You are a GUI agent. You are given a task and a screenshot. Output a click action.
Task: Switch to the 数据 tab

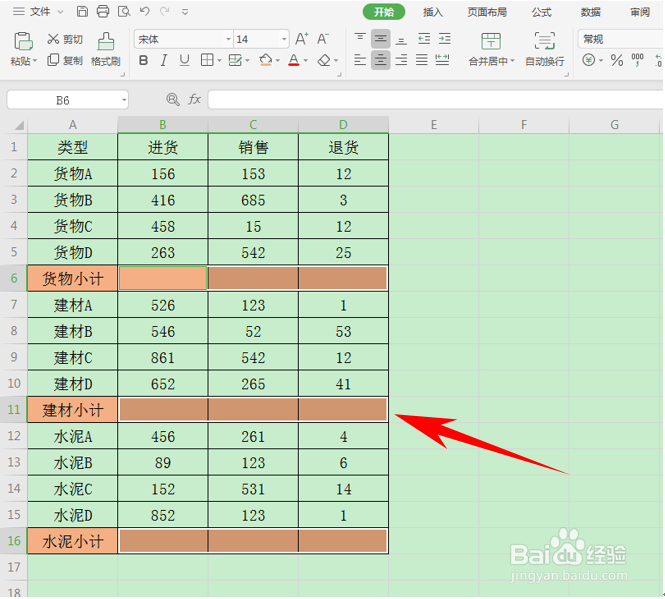click(x=591, y=12)
